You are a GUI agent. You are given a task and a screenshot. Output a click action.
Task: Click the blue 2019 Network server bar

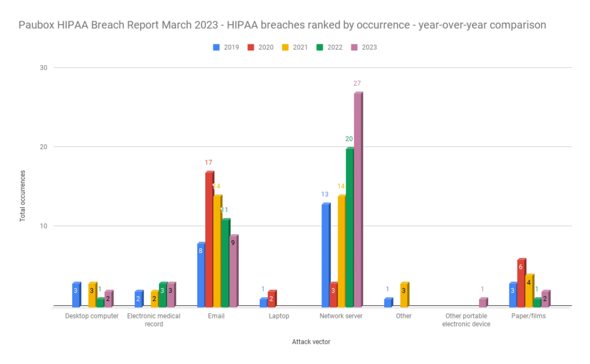pos(326,255)
